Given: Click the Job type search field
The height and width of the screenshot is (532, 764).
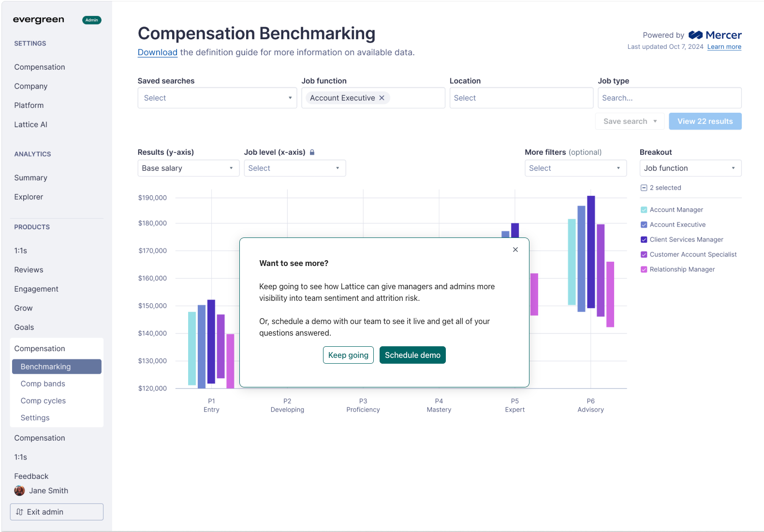Looking at the screenshot, I should [670, 98].
